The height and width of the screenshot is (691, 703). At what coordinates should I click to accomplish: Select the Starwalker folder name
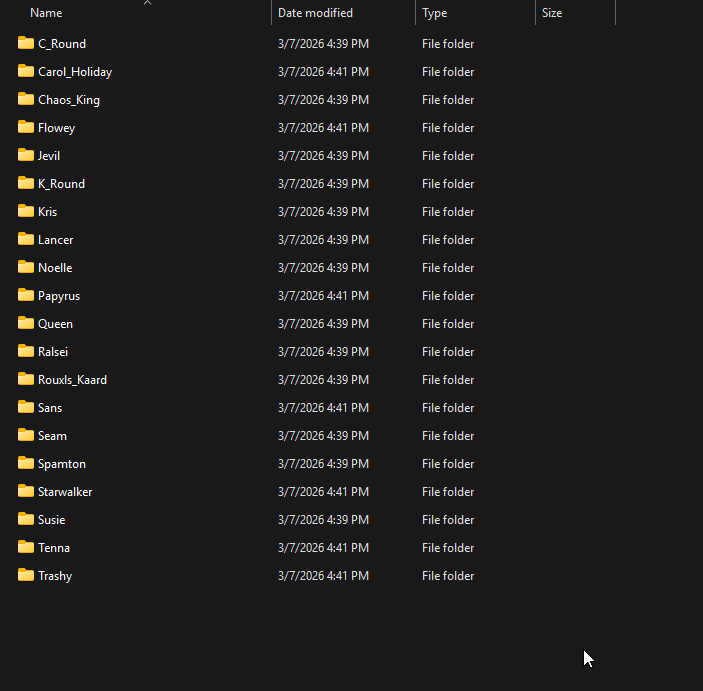click(x=65, y=492)
